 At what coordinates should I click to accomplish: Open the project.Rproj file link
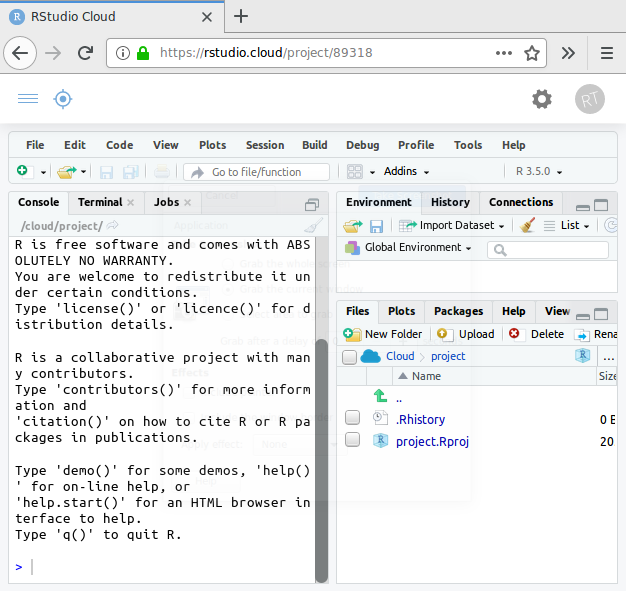pos(432,441)
